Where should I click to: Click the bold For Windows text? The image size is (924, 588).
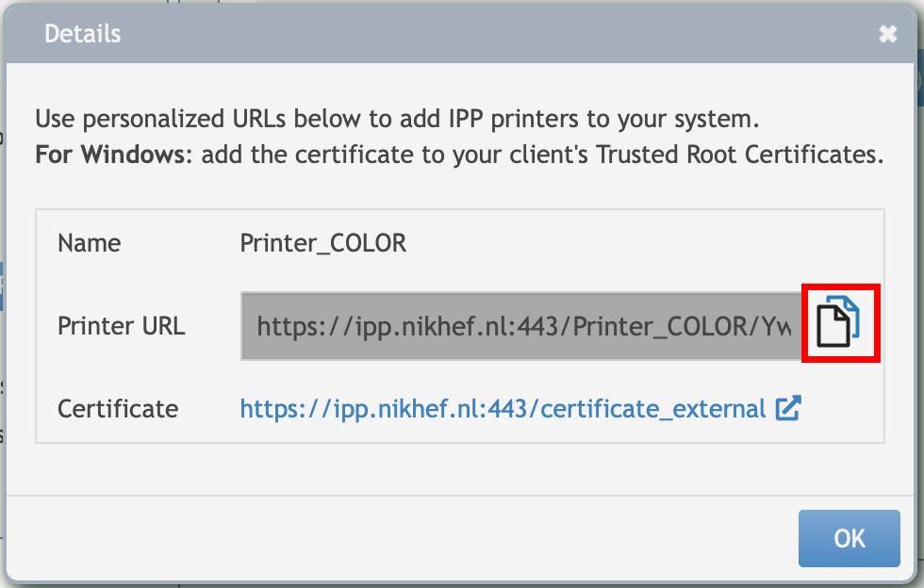tap(108, 155)
